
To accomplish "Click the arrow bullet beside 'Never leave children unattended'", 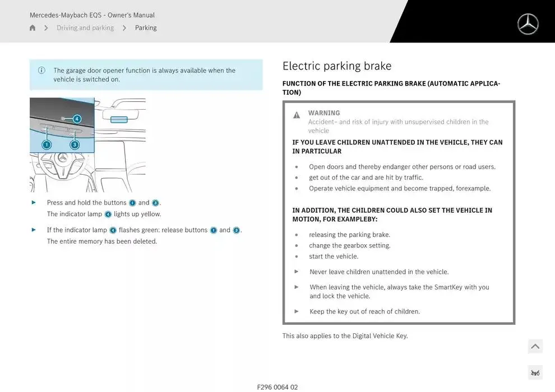I will (x=297, y=272).
